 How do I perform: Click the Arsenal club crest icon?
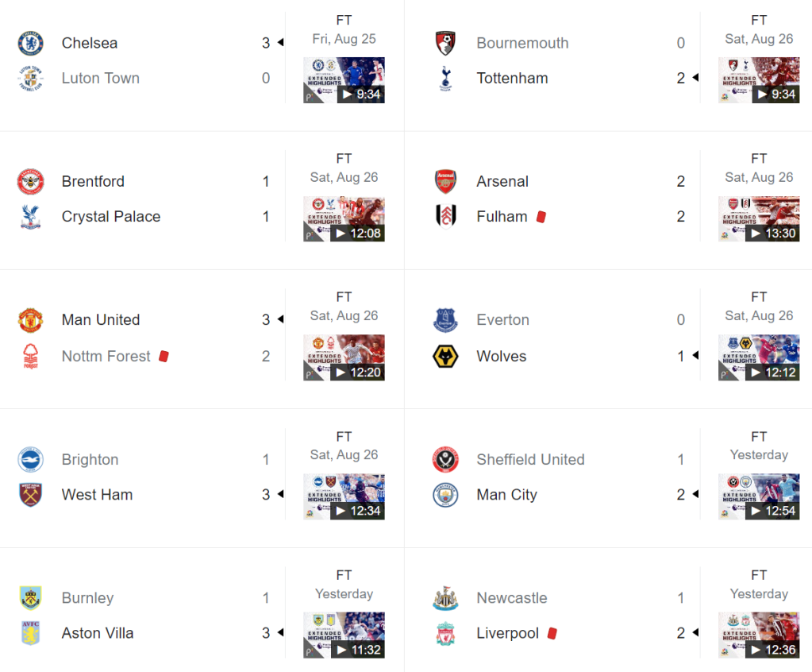[x=445, y=182]
